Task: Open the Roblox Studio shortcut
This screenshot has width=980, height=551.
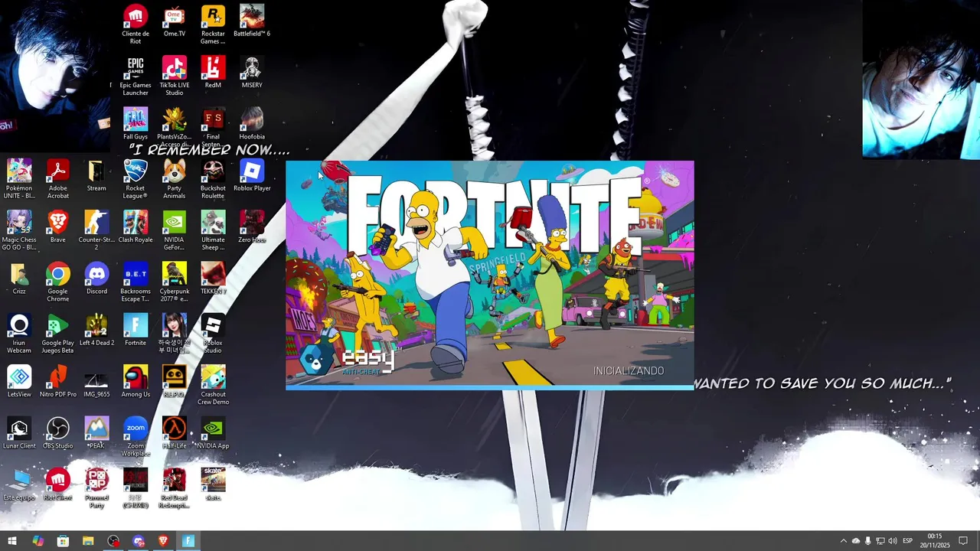Action: (x=213, y=333)
